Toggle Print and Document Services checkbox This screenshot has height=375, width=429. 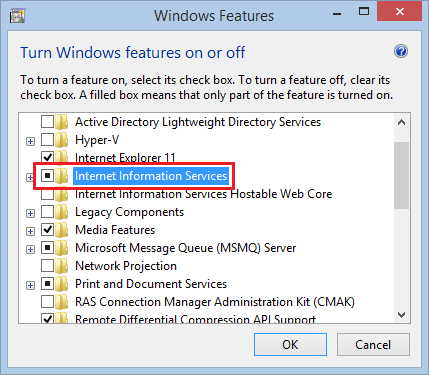47,284
